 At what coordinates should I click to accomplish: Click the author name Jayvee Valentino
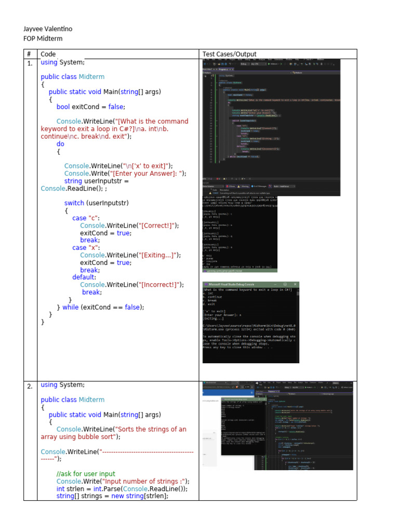click(x=48, y=29)
